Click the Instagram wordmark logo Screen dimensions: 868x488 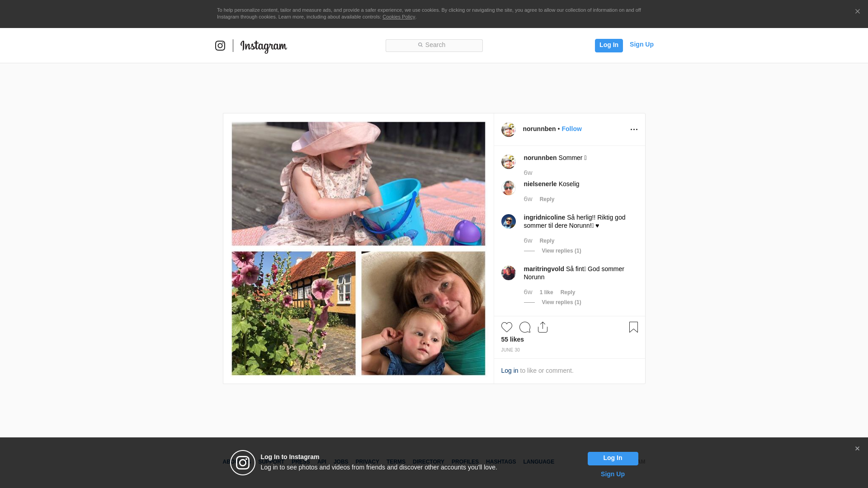coord(264,47)
